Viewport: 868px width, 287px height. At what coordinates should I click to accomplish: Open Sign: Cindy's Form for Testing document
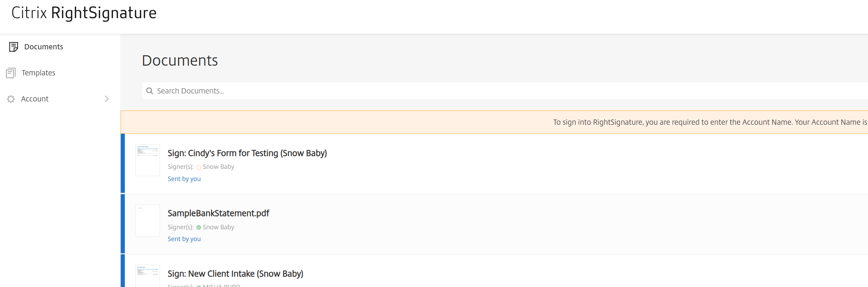pyautogui.click(x=247, y=153)
